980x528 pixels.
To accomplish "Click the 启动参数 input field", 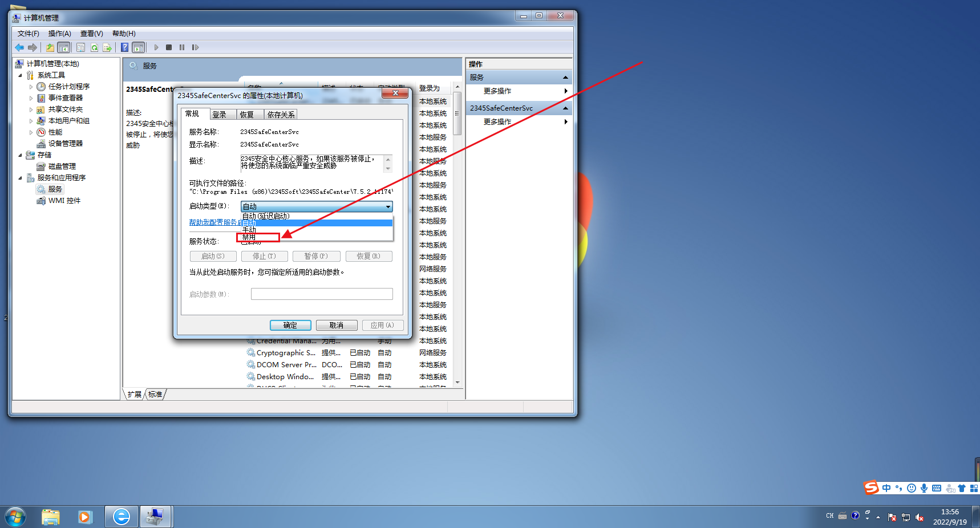I will tap(322, 294).
